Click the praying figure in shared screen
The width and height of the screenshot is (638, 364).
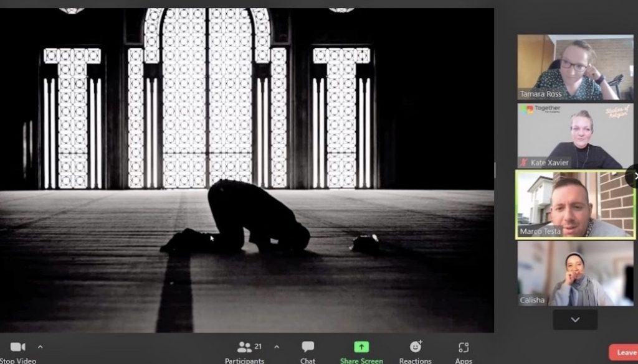tap(255, 218)
